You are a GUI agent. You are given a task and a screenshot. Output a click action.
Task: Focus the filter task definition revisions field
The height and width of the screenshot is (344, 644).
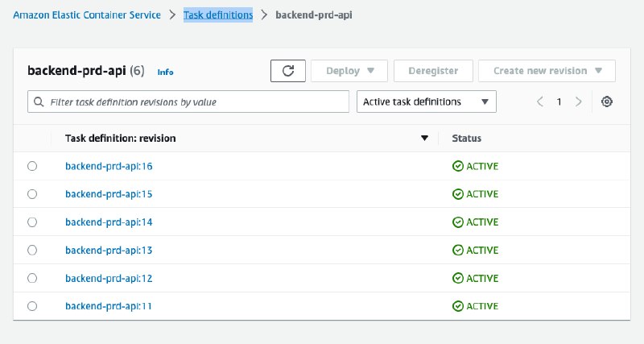tap(188, 102)
